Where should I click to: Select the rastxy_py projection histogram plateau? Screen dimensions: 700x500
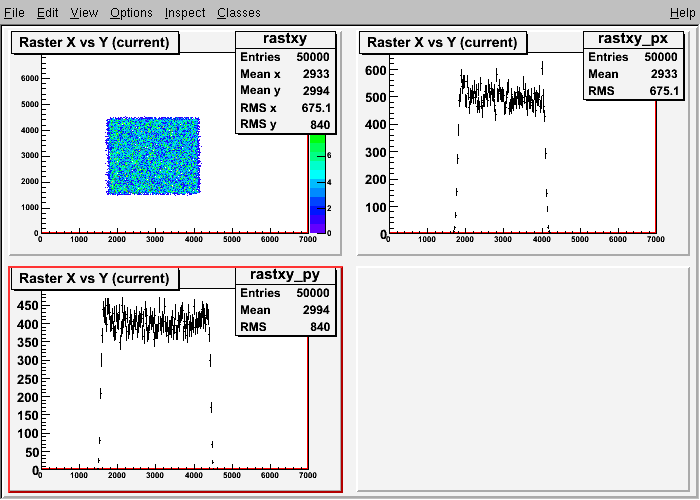click(156, 323)
